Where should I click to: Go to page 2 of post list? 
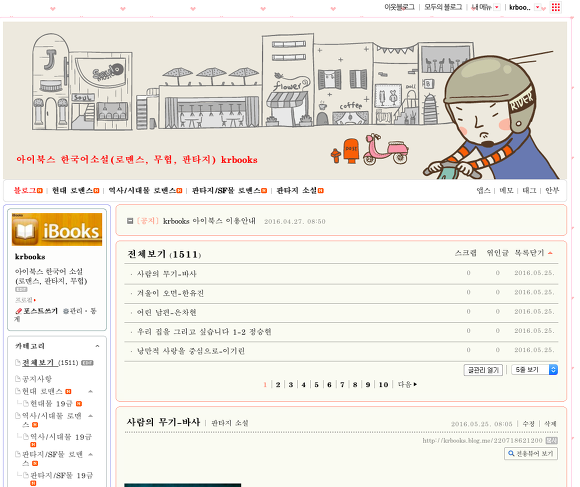pyautogui.click(x=278, y=385)
